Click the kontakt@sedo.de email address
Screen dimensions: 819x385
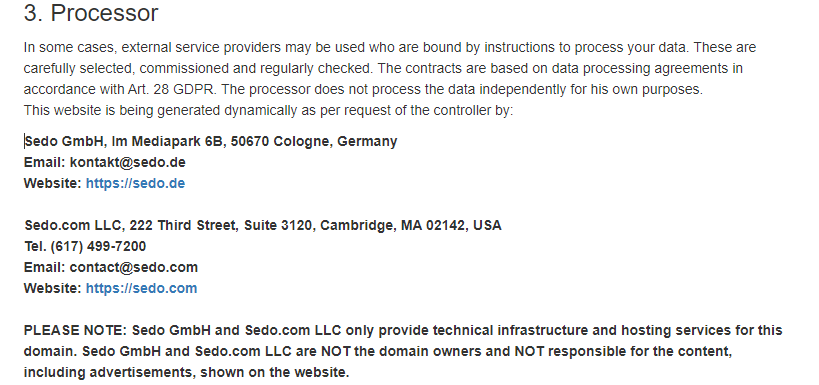(127, 162)
